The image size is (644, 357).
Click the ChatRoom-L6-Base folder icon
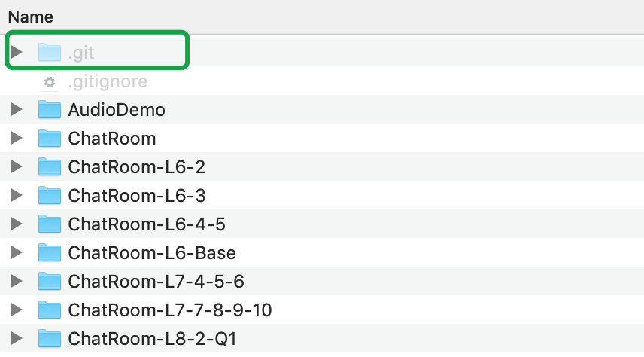(x=49, y=253)
